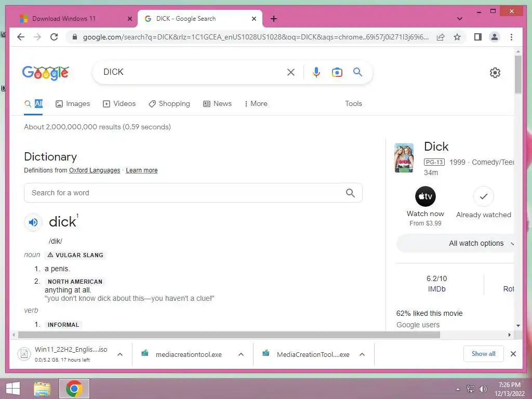Click Learn more about definitions

[x=142, y=170]
